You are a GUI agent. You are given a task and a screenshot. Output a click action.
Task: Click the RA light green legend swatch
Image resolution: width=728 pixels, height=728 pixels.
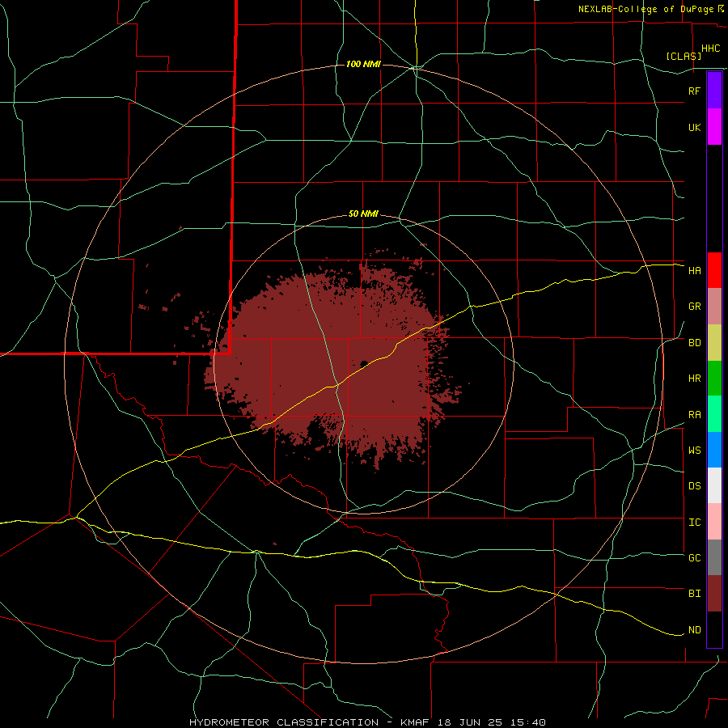click(714, 414)
